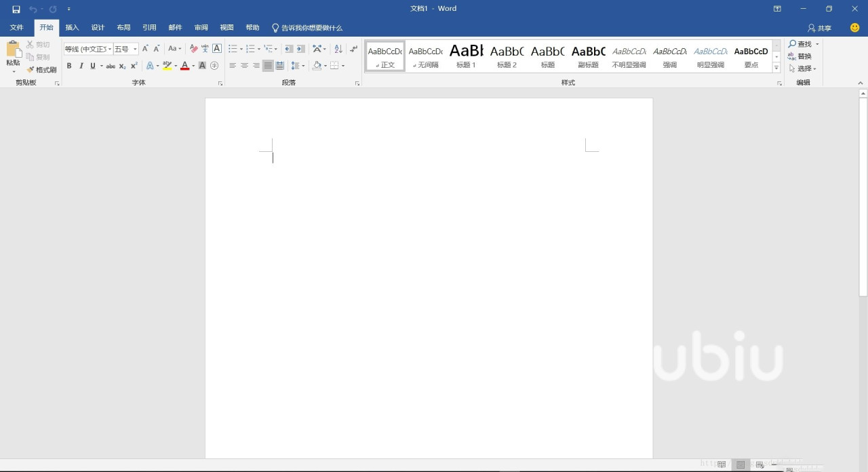Expand the Styles gallery more arrow
This screenshot has width=868, height=472.
pyautogui.click(x=776, y=68)
